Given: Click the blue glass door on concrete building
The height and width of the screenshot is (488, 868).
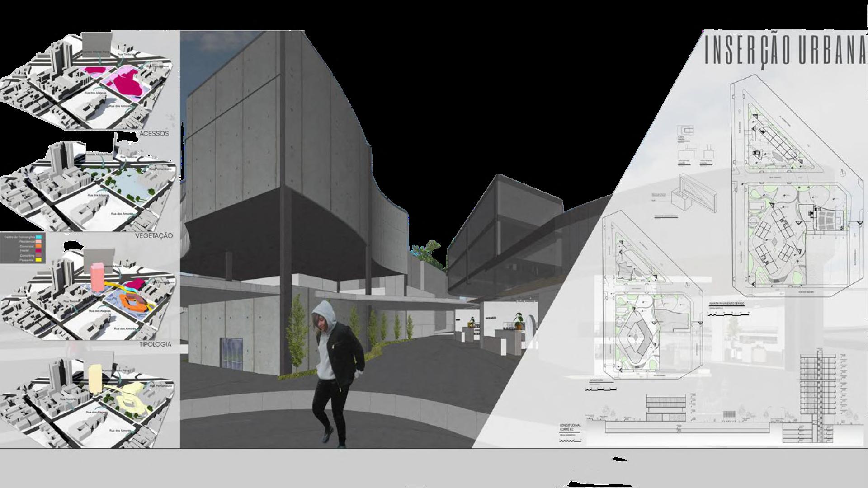Looking at the screenshot, I should (232, 352).
